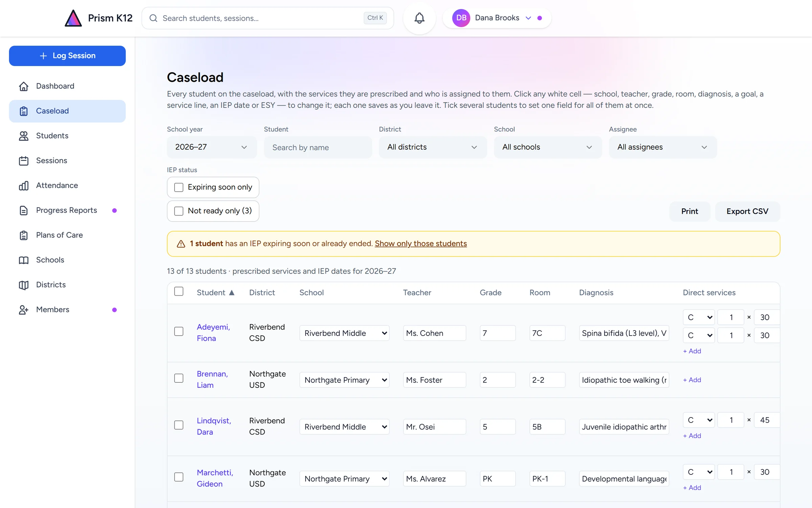The height and width of the screenshot is (508, 812).
Task: Click the Dashboard home icon
Action: coord(23,86)
